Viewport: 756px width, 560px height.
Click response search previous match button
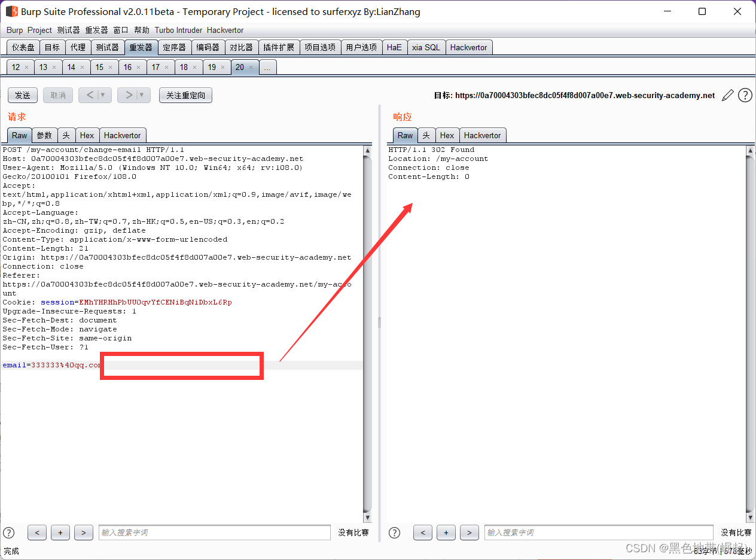coord(423,532)
